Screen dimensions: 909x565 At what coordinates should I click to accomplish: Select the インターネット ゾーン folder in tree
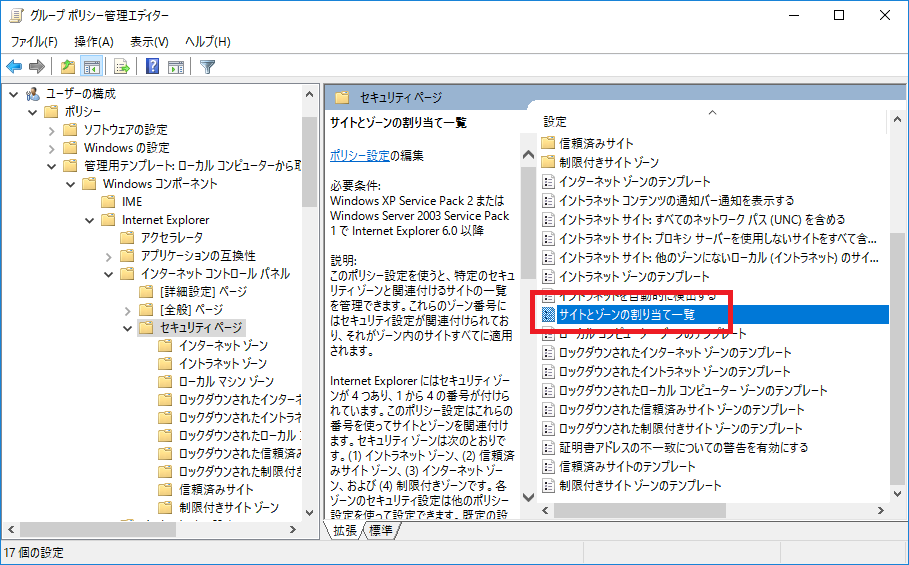[x=223, y=345]
